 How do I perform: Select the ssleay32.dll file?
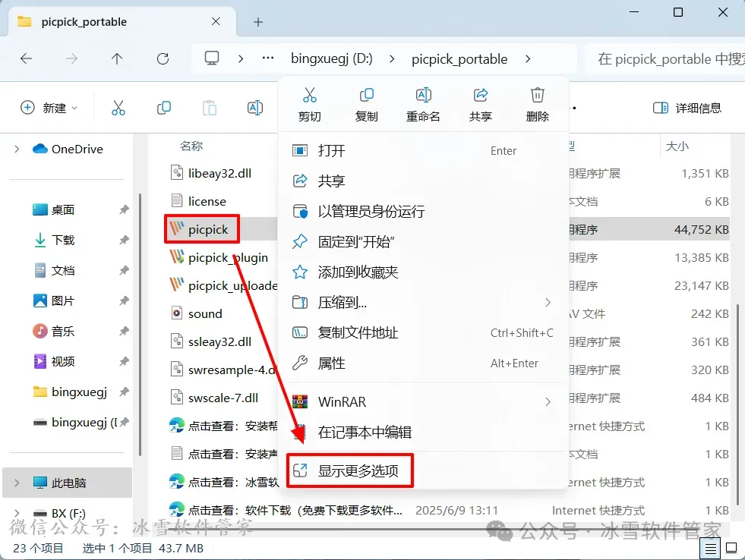[211, 341]
